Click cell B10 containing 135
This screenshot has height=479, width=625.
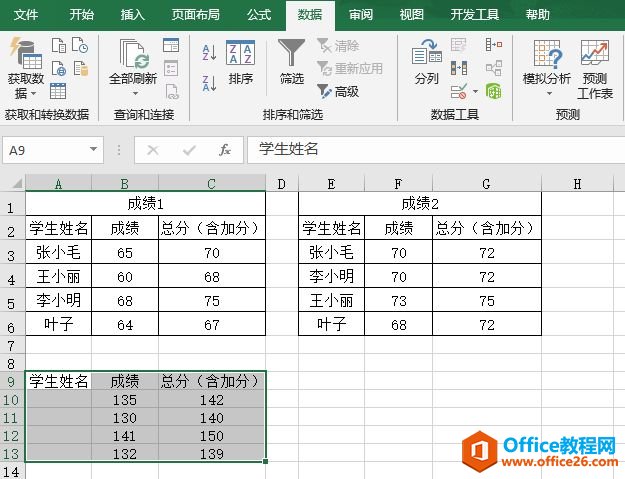coord(125,400)
